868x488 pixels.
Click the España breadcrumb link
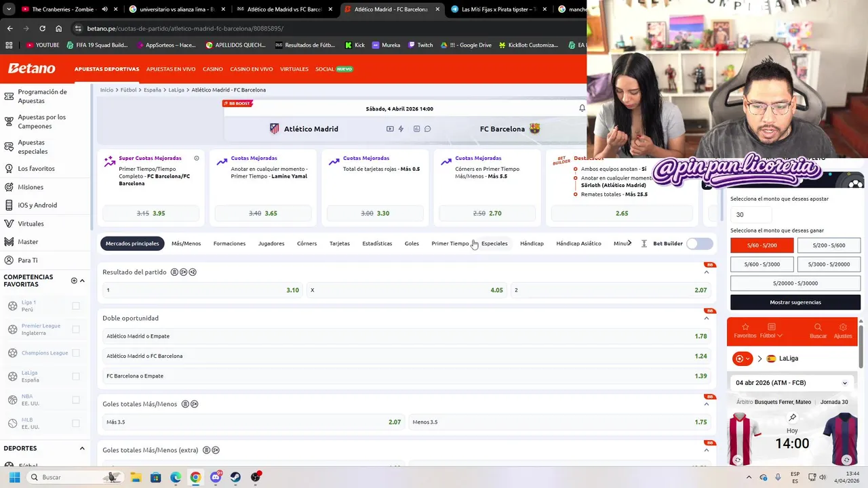152,89
